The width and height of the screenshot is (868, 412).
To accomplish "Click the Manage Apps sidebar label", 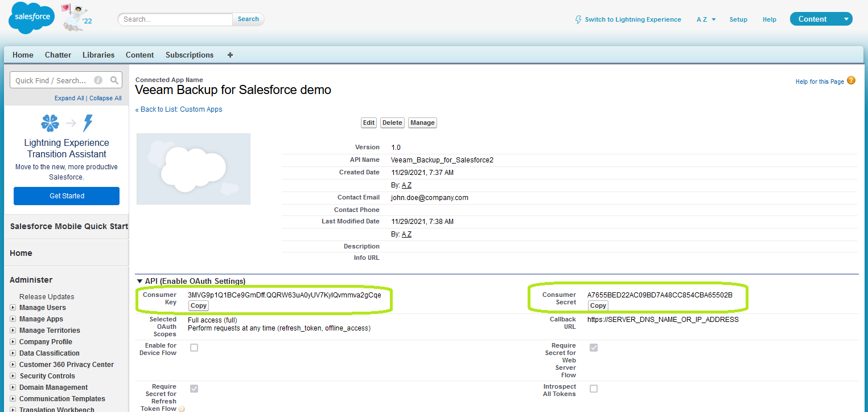I will [x=41, y=319].
